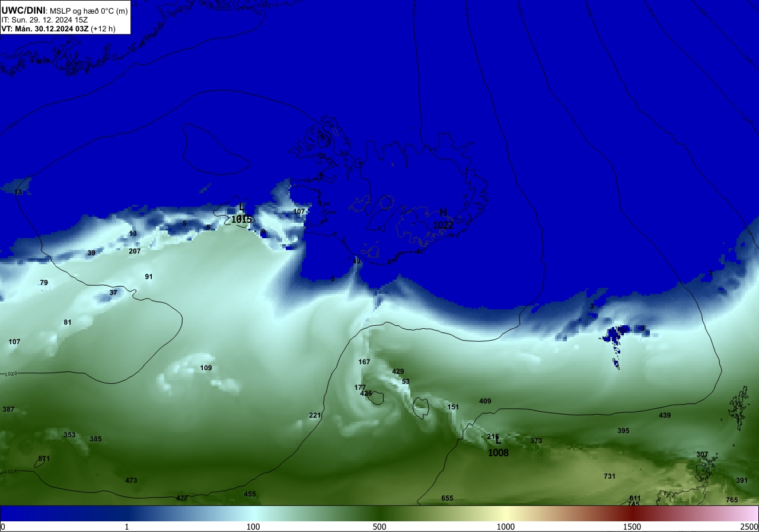This screenshot has width=759, height=532.
Task: Click the 81 height value
Action: [x=68, y=322]
